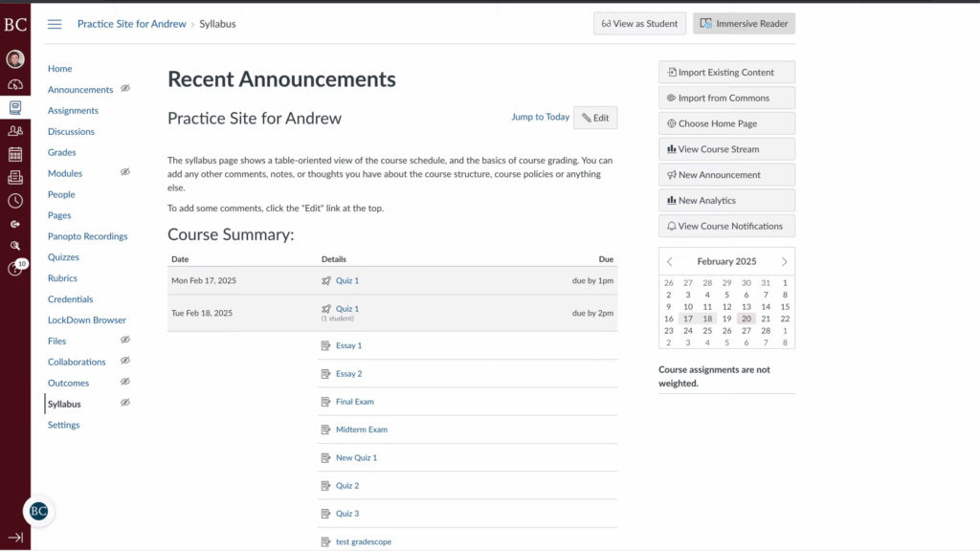980x551 pixels.
Task: Open the Calendar icon in global navigation
Action: point(14,153)
